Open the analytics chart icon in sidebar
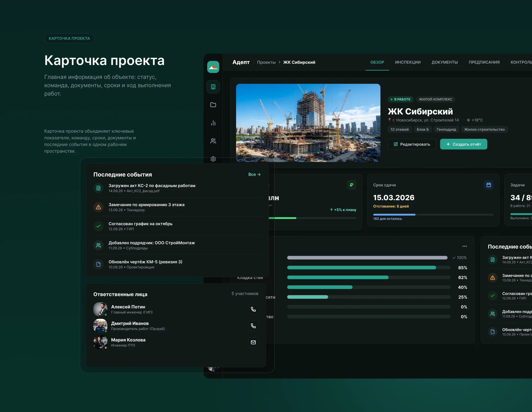Image resolution: width=532 pixels, height=412 pixels. pos(213,123)
